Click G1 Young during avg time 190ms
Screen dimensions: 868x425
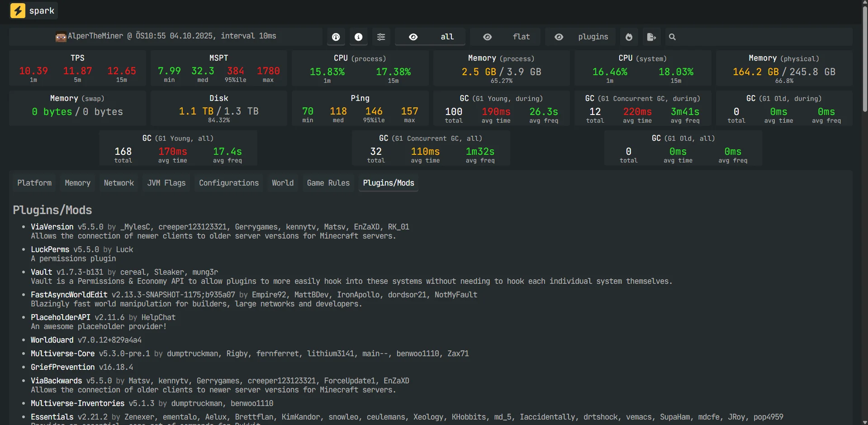496,112
